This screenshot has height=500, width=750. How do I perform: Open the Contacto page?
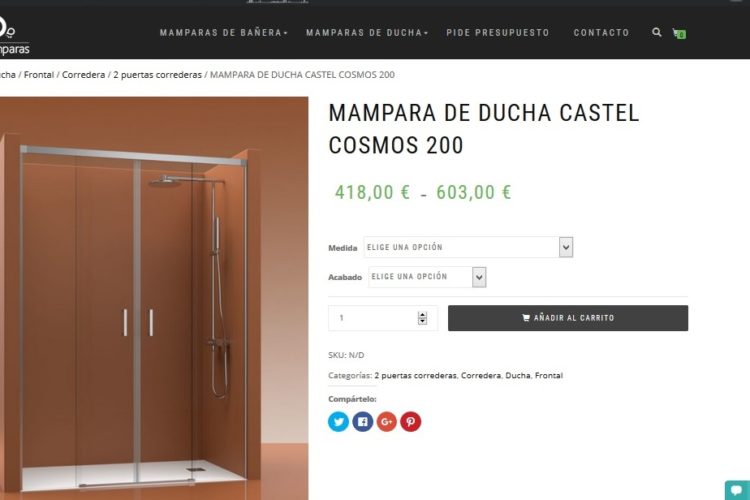click(601, 33)
